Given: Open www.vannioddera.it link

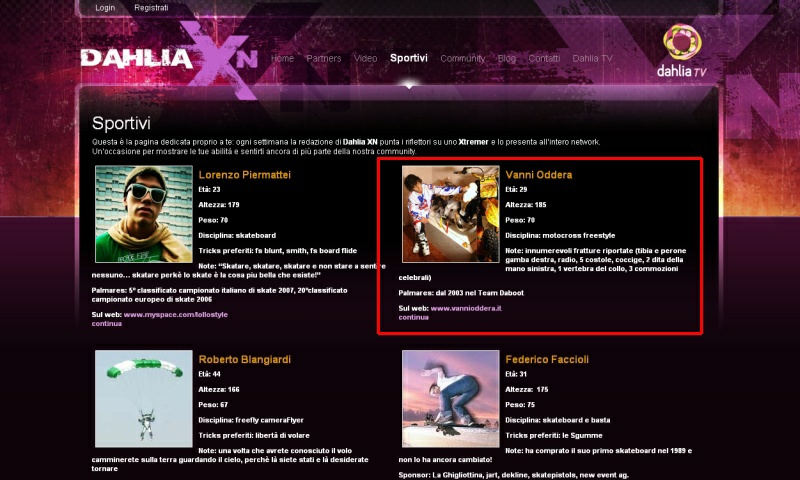Looking at the screenshot, I should tap(466, 308).
